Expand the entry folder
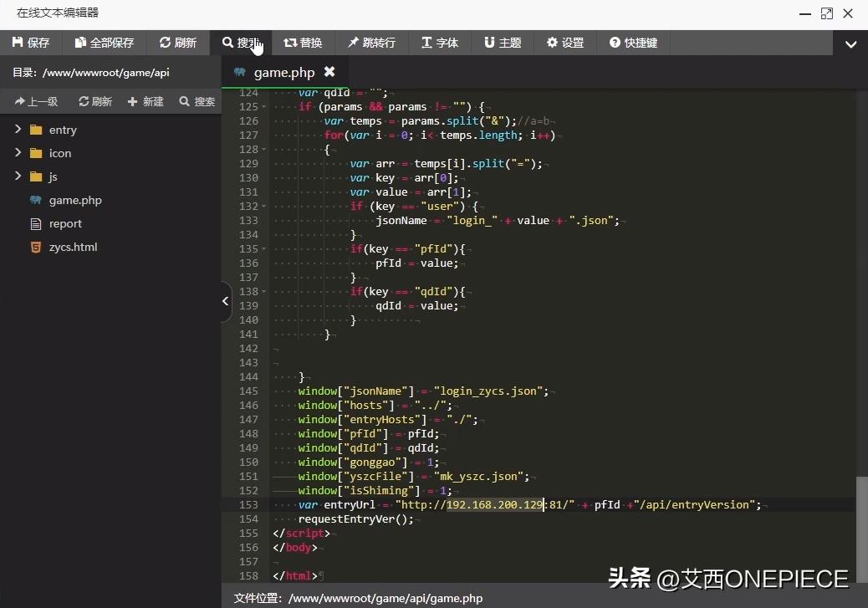The width and height of the screenshot is (868, 608). point(18,130)
